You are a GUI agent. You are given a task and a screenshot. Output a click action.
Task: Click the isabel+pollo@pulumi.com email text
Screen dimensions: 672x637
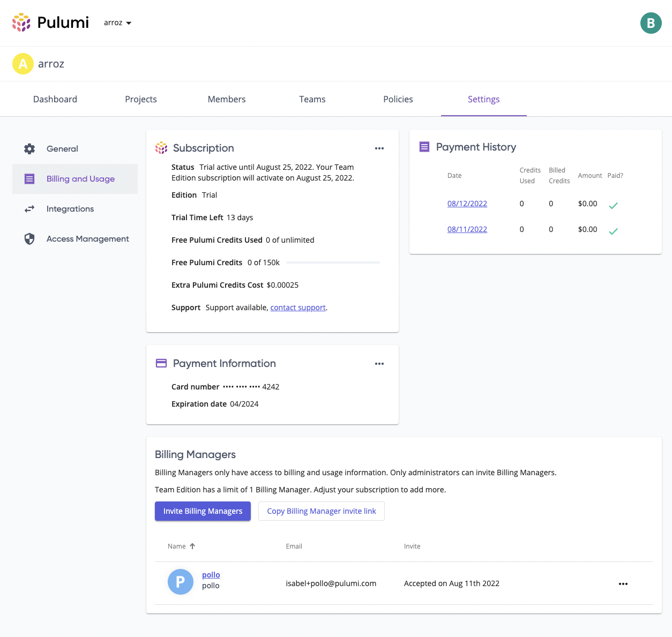331,583
